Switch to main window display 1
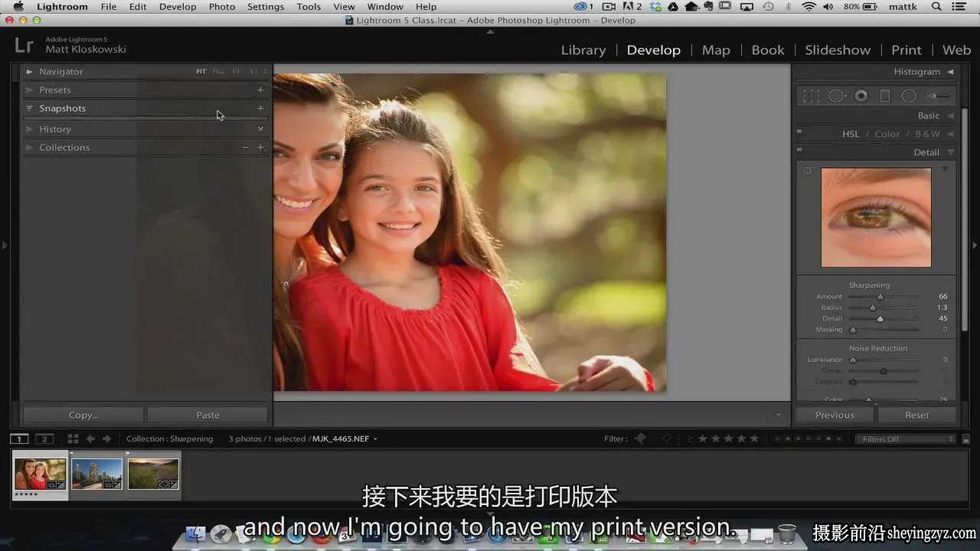The width and height of the screenshot is (980, 551). click(x=19, y=439)
